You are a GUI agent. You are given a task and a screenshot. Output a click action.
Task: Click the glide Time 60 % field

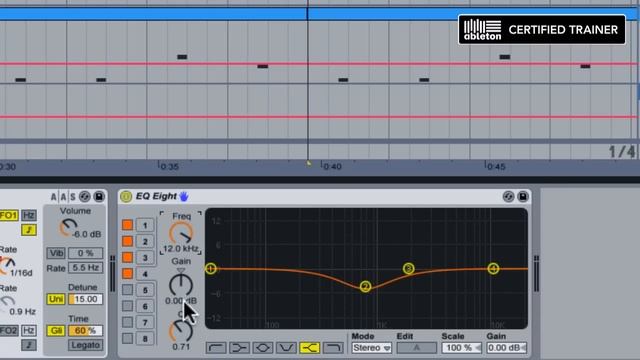click(85, 330)
